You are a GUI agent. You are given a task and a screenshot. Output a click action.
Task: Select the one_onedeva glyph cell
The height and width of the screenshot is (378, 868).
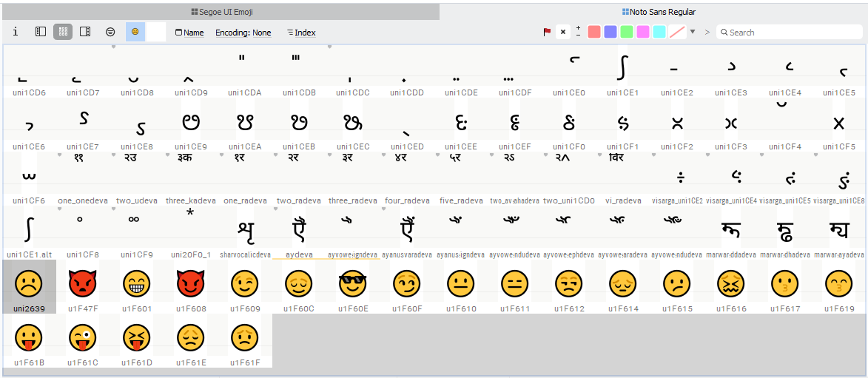(x=83, y=178)
